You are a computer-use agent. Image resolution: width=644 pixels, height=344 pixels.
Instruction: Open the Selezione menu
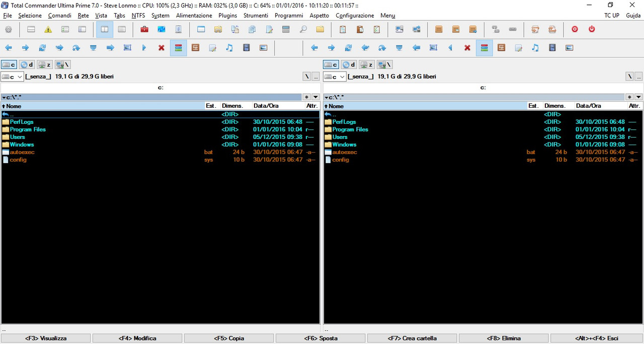coord(30,16)
